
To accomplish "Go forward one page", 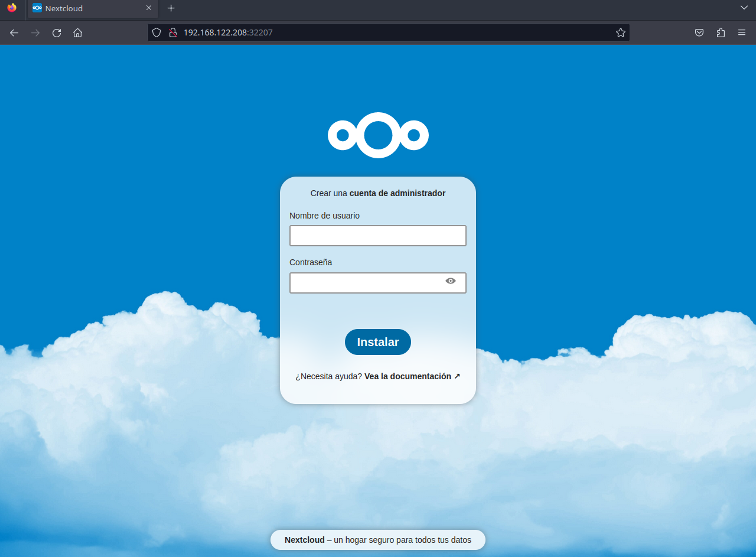I will [35, 33].
